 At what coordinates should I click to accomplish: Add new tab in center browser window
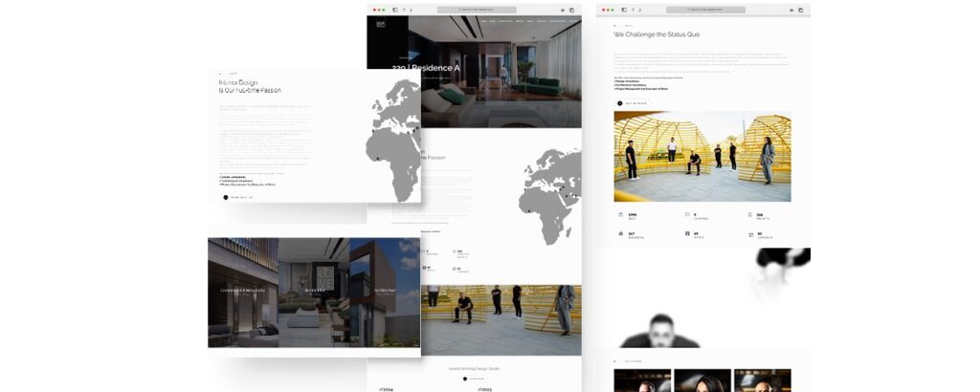click(x=563, y=10)
